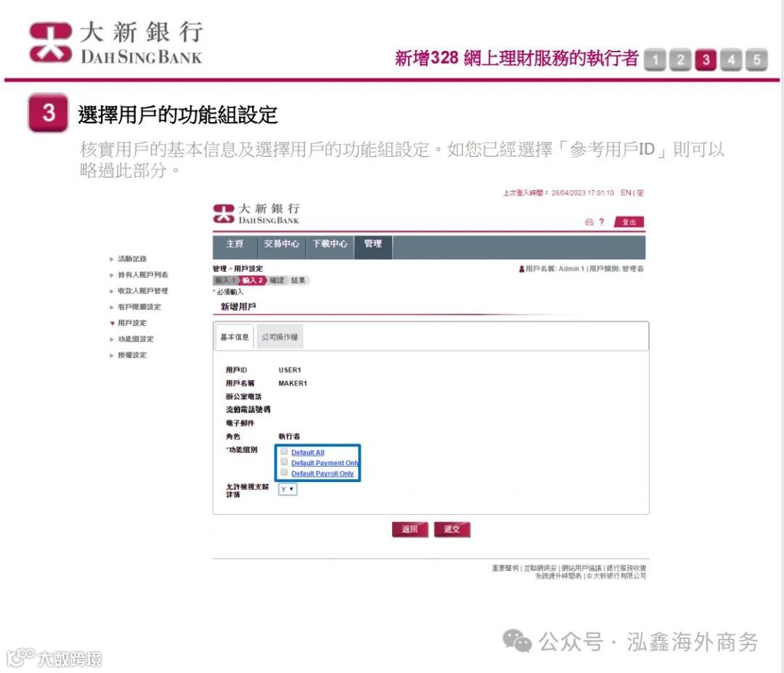Switch language to 簡
This screenshot has height=673, width=784.
tap(640, 192)
